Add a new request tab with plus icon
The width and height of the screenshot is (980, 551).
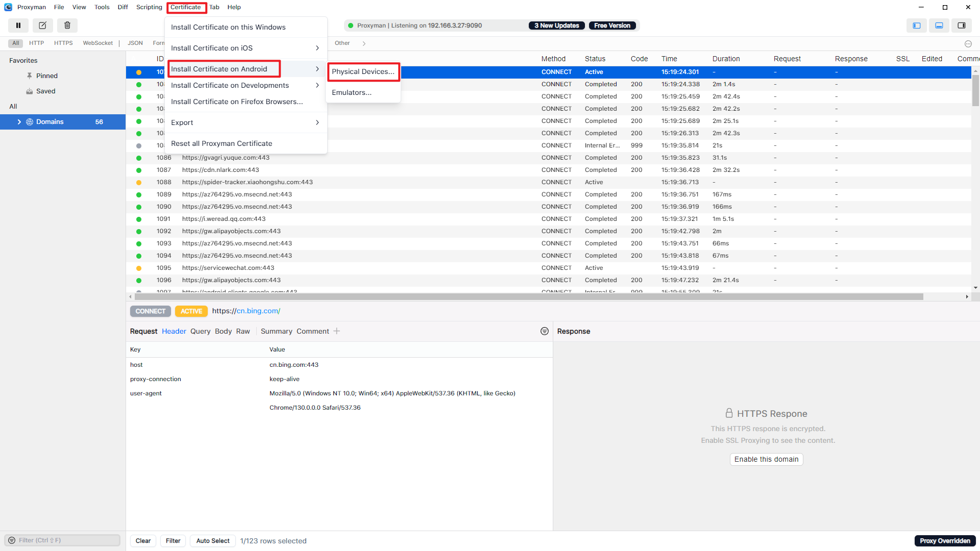[337, 331]
